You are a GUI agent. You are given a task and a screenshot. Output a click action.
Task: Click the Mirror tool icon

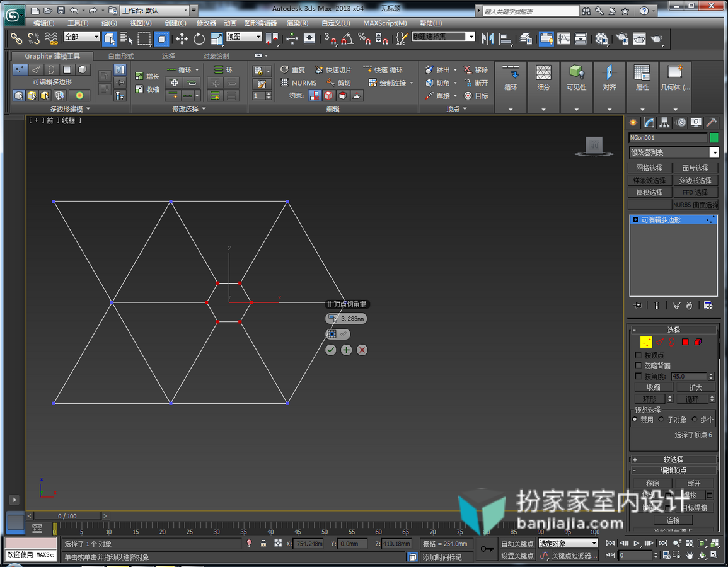(x=487, y=39)
